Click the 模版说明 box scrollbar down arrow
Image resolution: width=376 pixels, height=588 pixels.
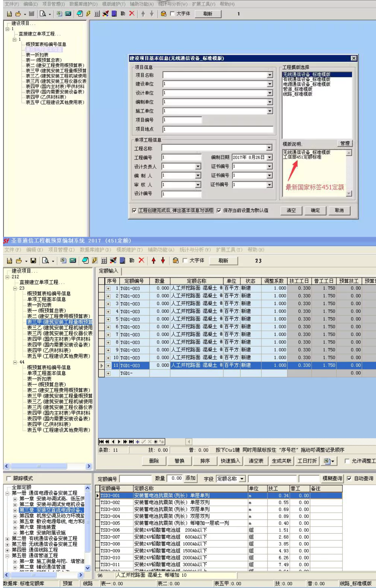pos(349,193)
